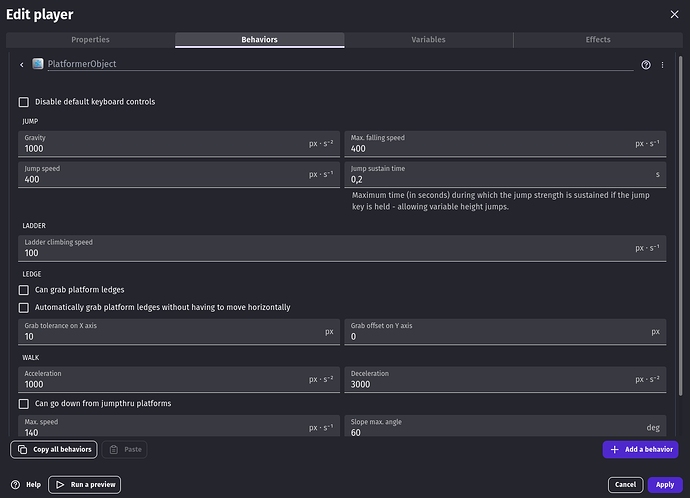Click the Apply button

pos(664,484)
